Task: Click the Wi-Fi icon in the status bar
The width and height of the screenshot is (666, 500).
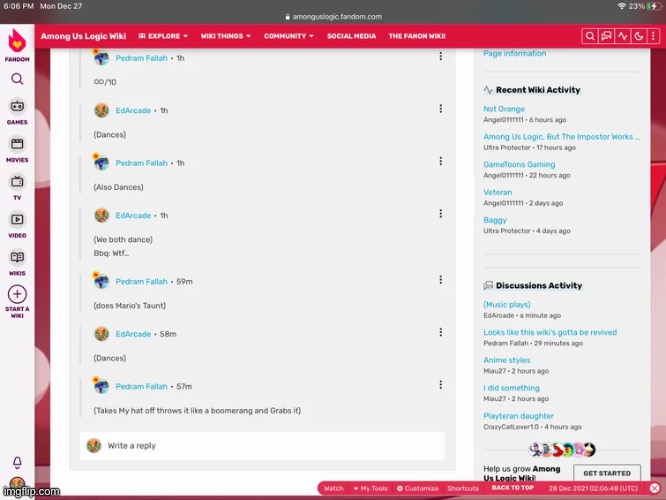Action: click(621, 6)
